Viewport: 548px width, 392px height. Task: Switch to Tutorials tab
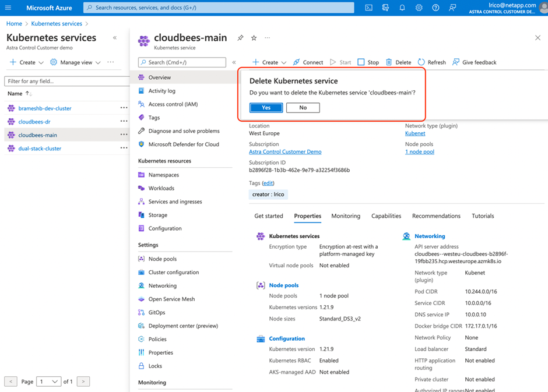pos(483,216)
